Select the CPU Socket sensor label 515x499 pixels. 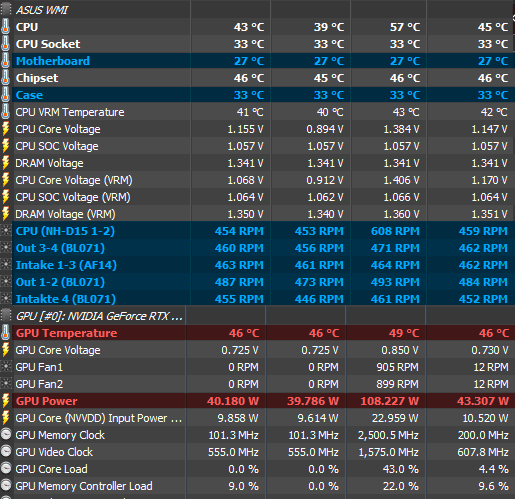pyautogui.click(x=48, y=44)
